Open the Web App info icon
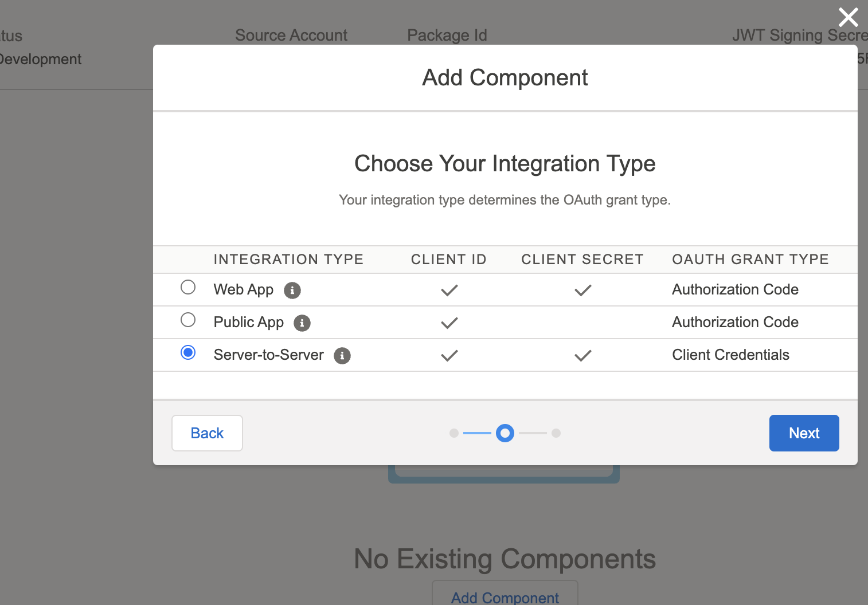Viewport: 868px width, 605px height. pos(292,290)
